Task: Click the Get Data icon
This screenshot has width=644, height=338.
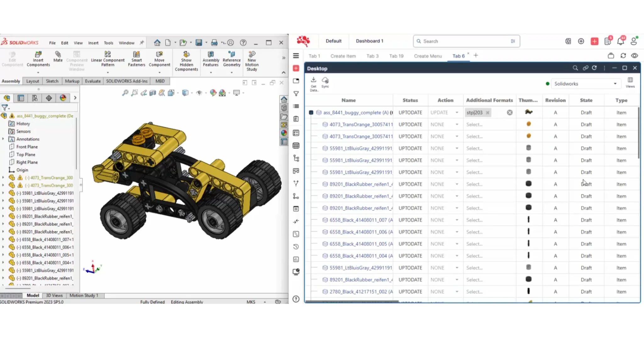Action: click(x=314, y=83)
